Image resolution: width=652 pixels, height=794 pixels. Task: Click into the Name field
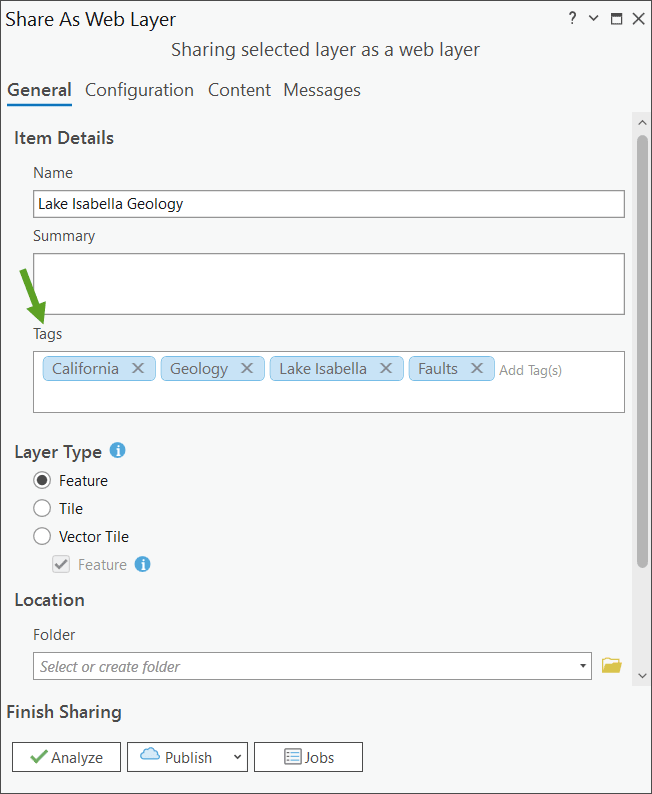(329, 204)
